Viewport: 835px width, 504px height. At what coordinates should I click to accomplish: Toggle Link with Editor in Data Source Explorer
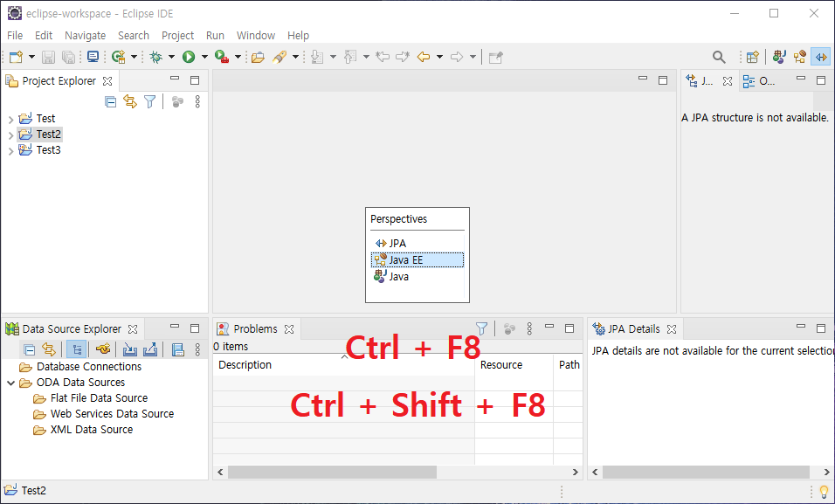(x=49, y=349)
